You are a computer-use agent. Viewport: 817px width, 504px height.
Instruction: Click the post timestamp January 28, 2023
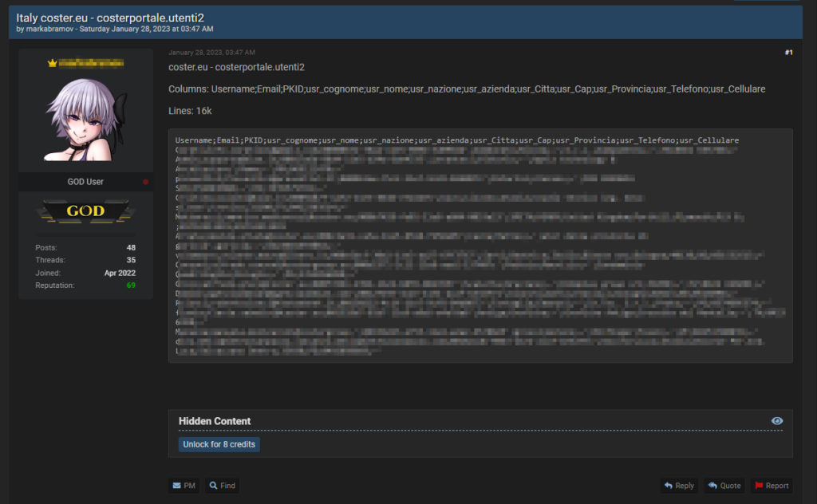[211, 53]
